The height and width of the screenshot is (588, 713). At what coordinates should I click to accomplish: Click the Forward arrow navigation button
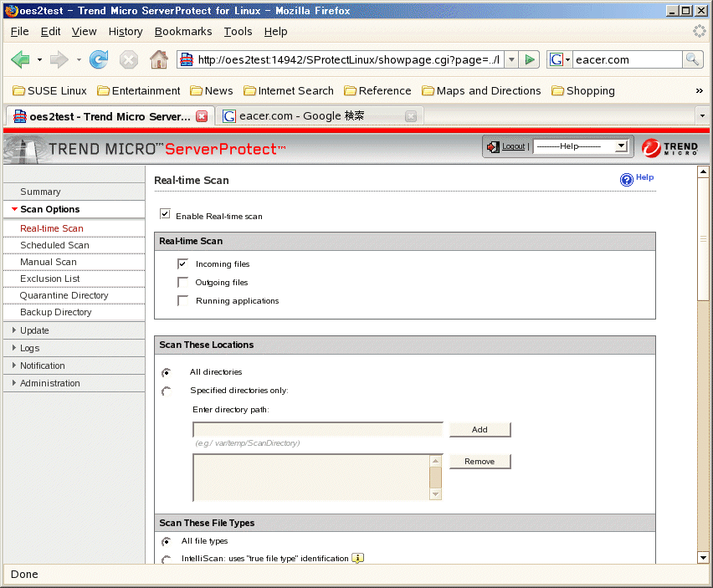click(59, 59)
